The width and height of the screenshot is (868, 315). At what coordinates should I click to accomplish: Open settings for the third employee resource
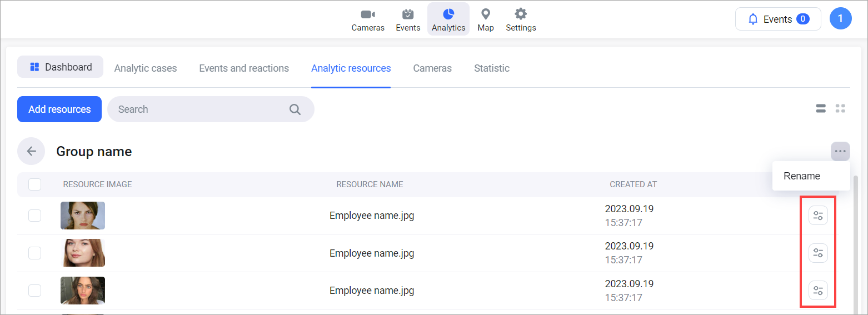[818, 291]
